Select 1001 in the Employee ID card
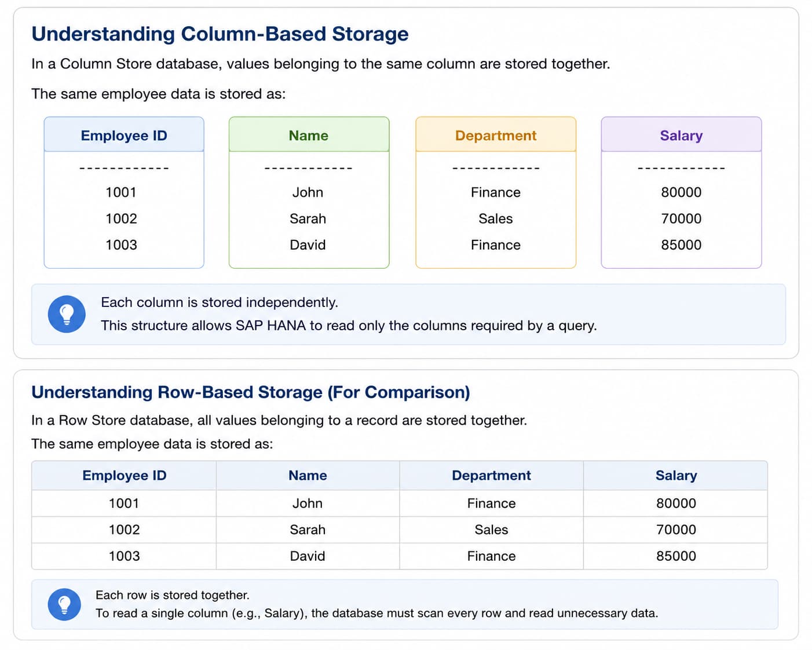This screenshot has height=650, width=812. click(121, 192)
